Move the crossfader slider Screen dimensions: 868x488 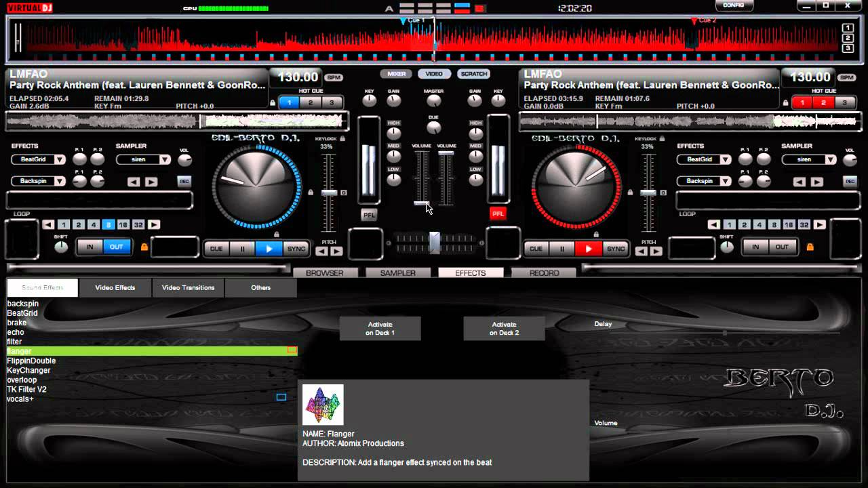[434, 242]
